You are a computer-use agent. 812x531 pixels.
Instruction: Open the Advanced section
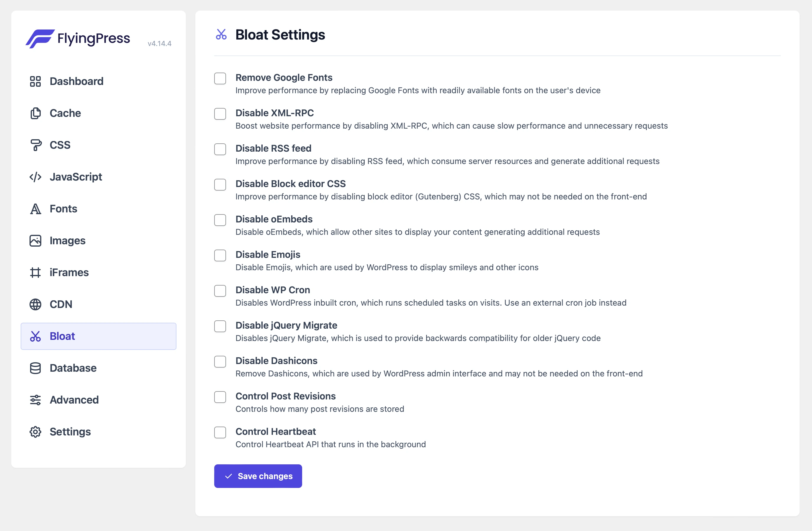pos(74,400)
